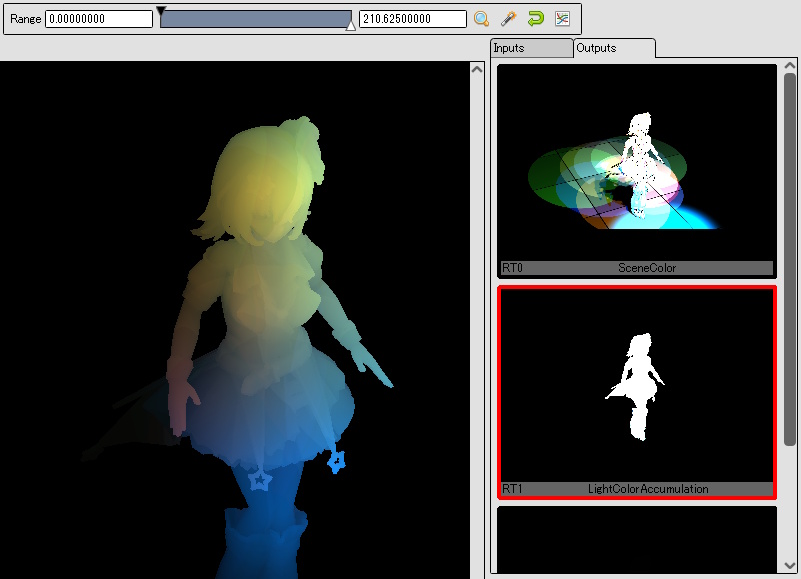Click the LightColorAccumulation label text
The width and height of the screenshot is (801, 579).
pyautogui.click(x=648, y=489)
